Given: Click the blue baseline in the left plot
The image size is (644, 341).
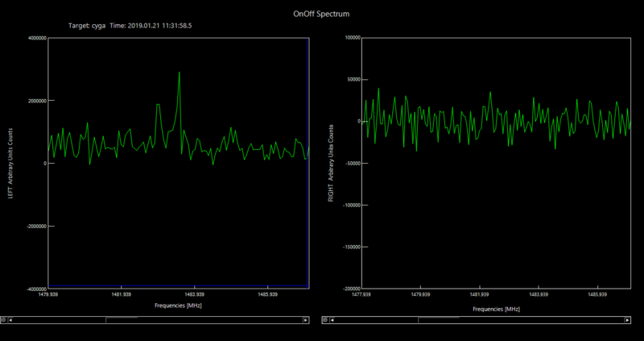Looking at the screenshot, I should tap(177, 286).
